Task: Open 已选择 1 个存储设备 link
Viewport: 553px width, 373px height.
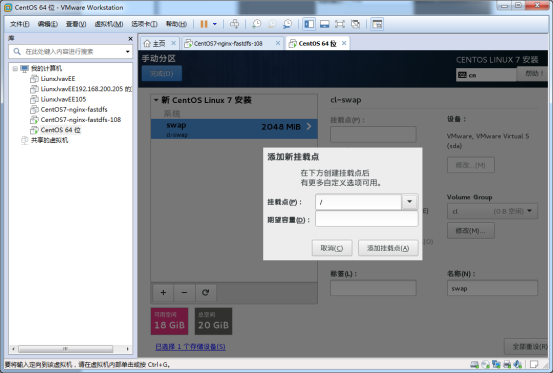Action: (x=190, y=347)
